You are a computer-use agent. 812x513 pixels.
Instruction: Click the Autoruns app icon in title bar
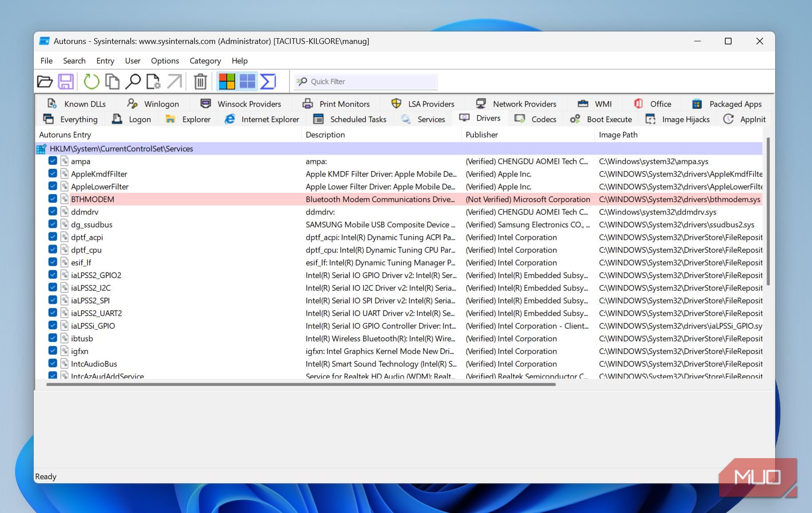[44, 41]
